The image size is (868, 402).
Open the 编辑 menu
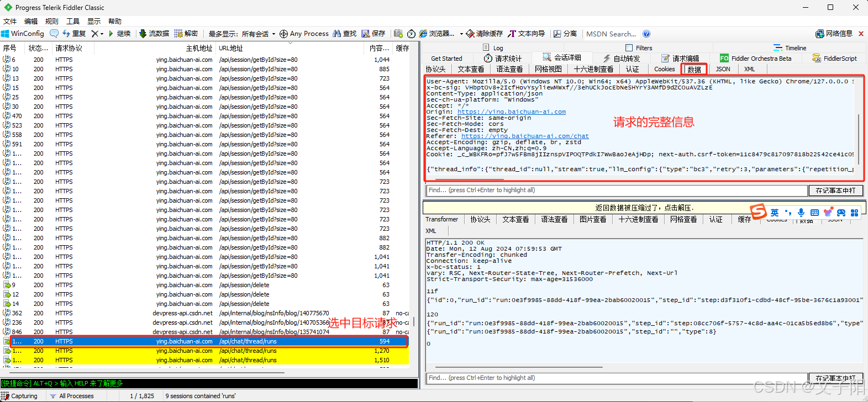[x=31, y=21]
